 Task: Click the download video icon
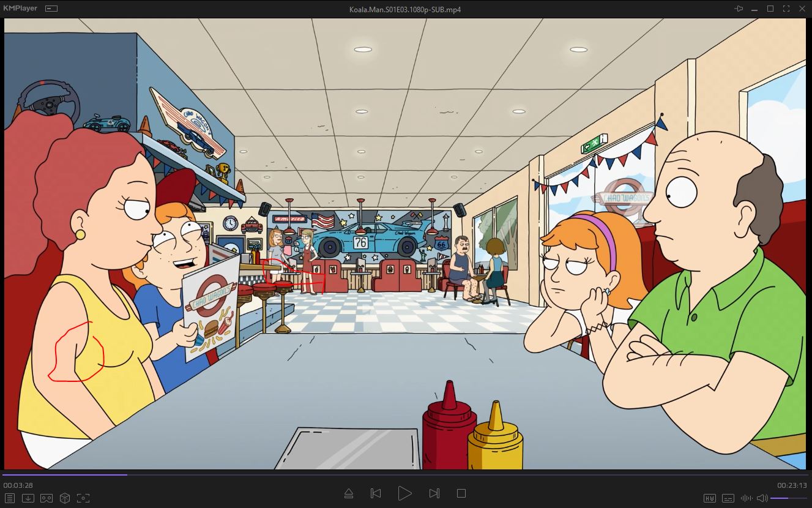[x=28, y=498]
